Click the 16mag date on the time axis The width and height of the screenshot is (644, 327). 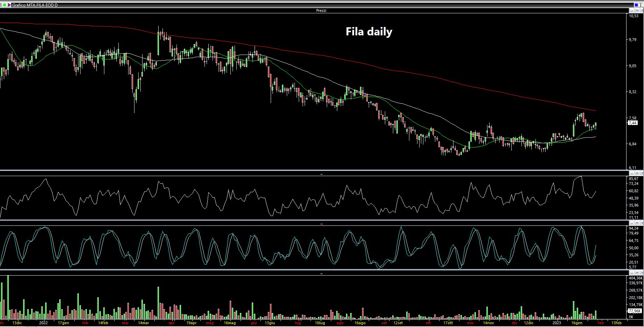(229, 323)
